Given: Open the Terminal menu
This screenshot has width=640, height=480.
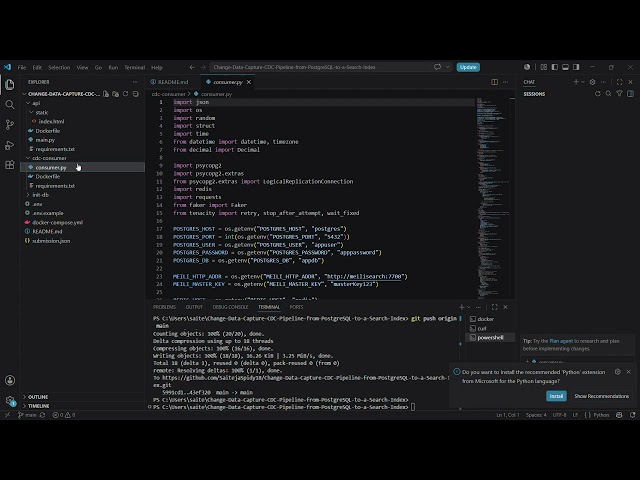Looking at the screenshot, I should coord(134,67).
